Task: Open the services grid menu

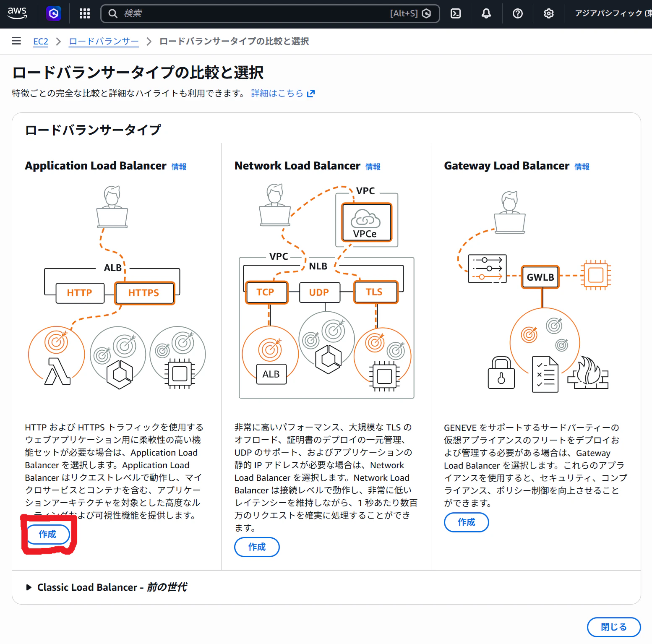Action: pyautogui.click(x=85, y=14)
